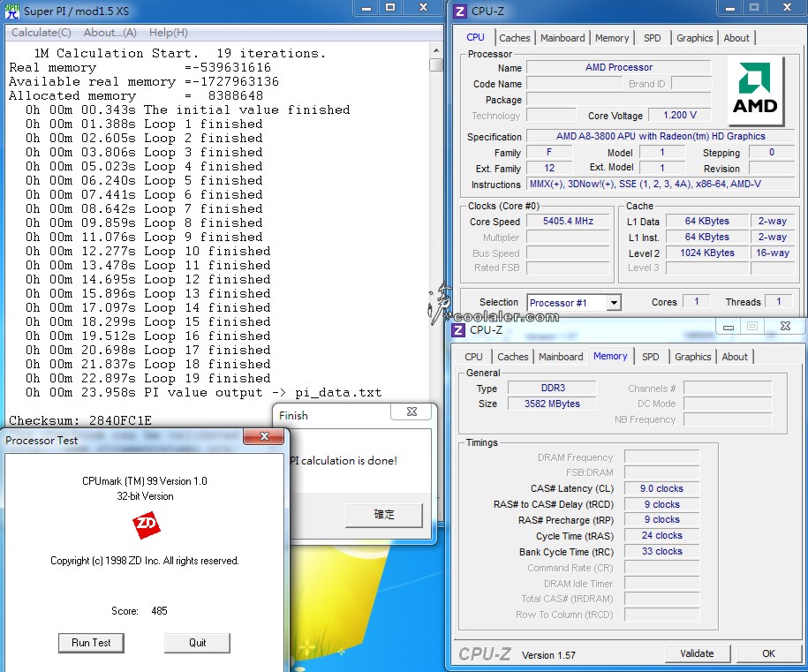Click the Threads count field

778,301
